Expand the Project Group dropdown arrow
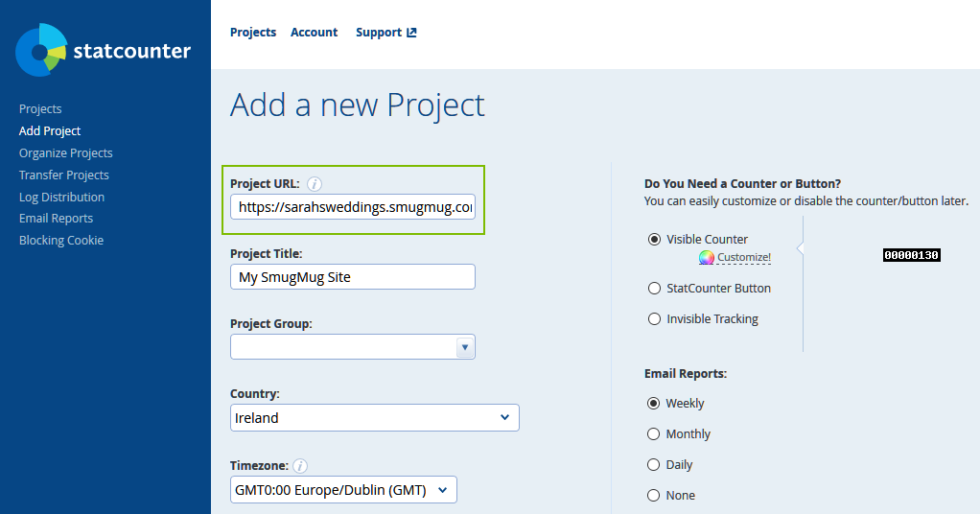The height and width of the screenshot is (514, 980). coord(464,347)
